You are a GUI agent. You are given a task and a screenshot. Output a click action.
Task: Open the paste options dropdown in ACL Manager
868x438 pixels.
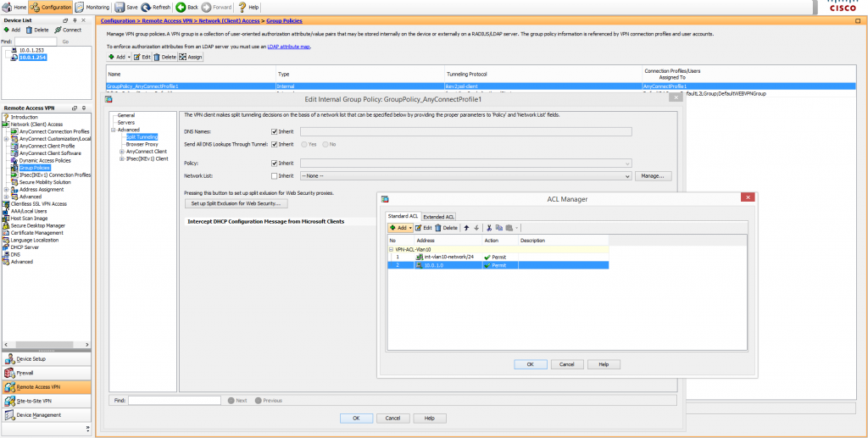tap(517, 228)
